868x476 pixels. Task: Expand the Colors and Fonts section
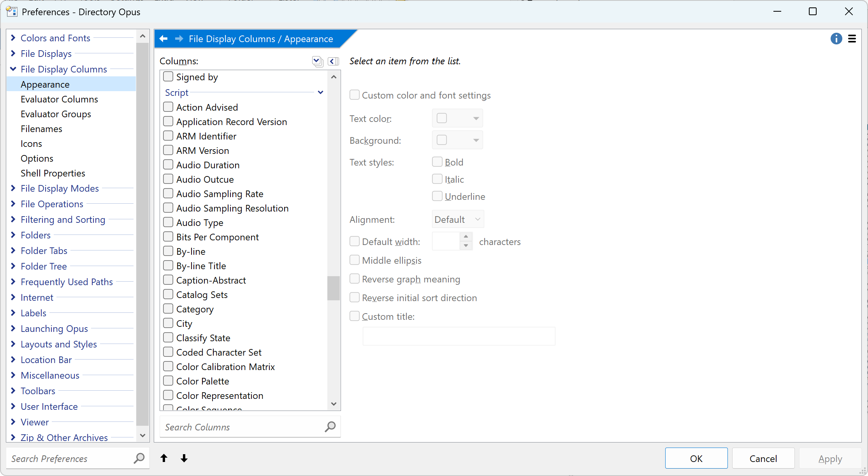tap(13, 38)
